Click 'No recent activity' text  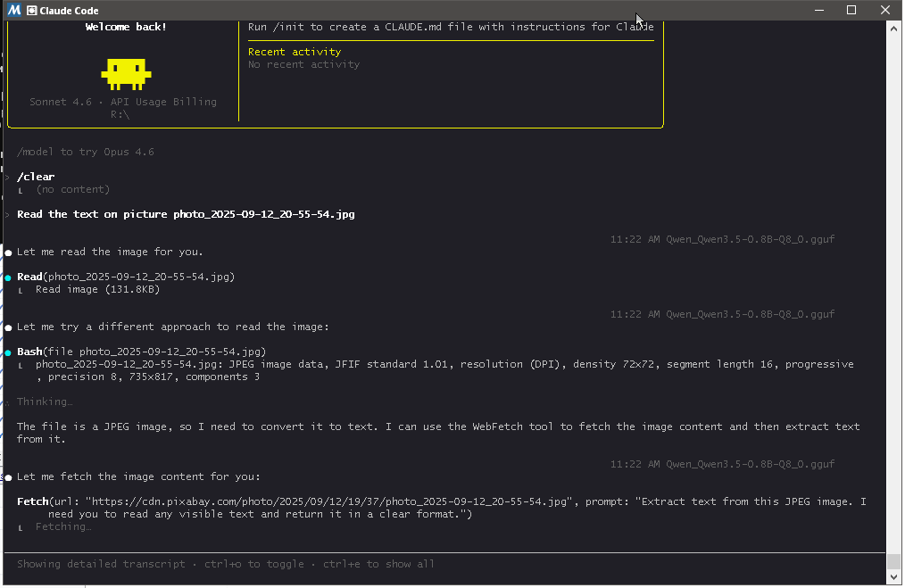point(303,64)
